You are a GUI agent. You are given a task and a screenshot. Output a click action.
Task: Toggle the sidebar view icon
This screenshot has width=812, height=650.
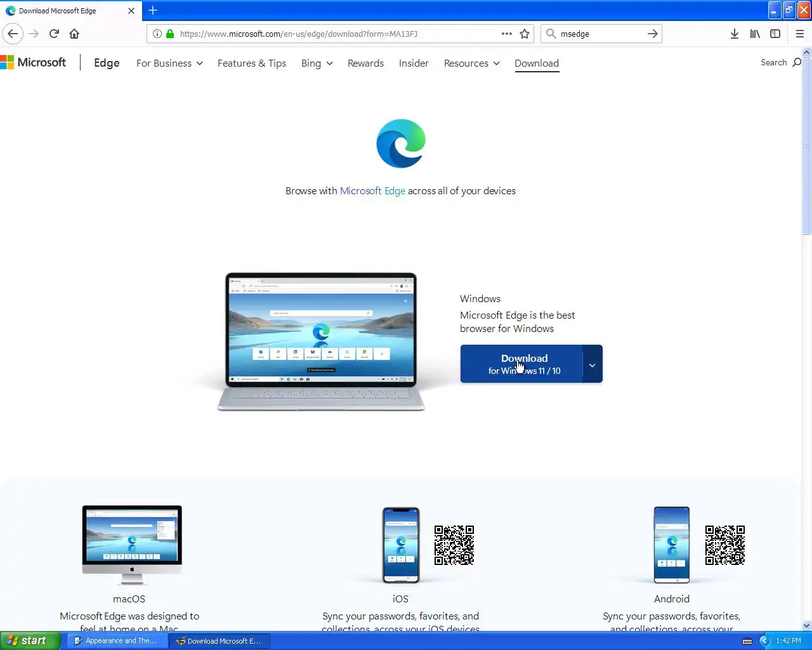(x=775, y=34)
